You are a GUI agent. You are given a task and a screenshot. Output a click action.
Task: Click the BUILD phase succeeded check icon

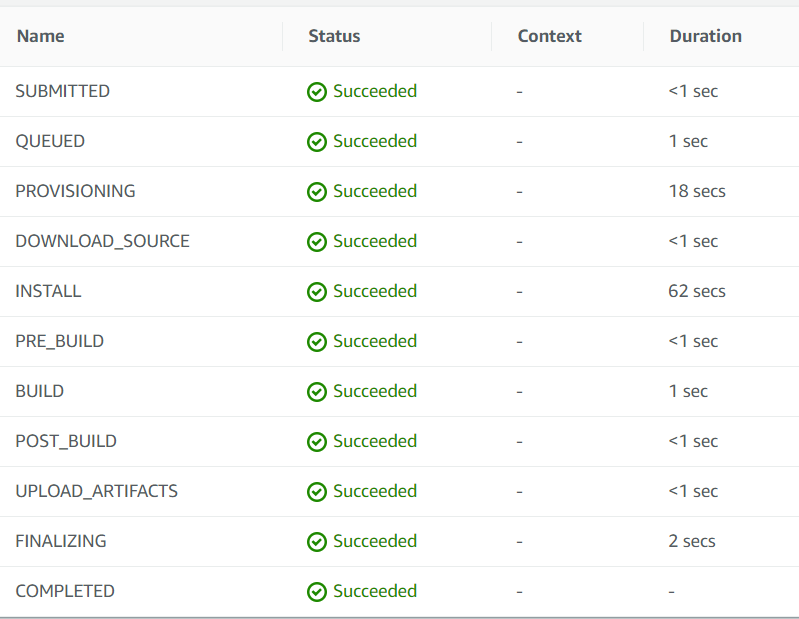pos(317,392)
